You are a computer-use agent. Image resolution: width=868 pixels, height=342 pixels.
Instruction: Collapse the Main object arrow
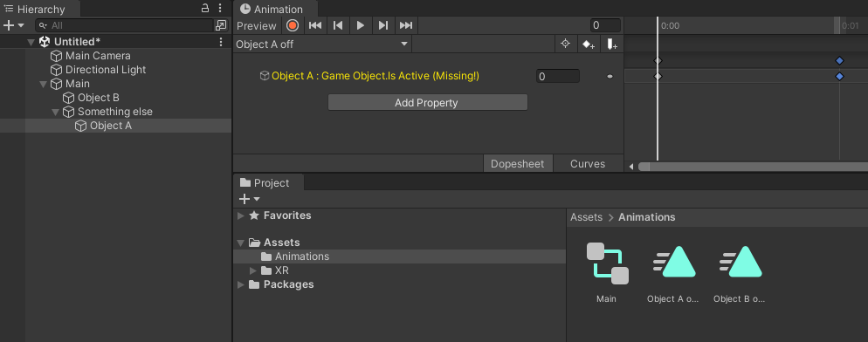(x=43, y=84)
